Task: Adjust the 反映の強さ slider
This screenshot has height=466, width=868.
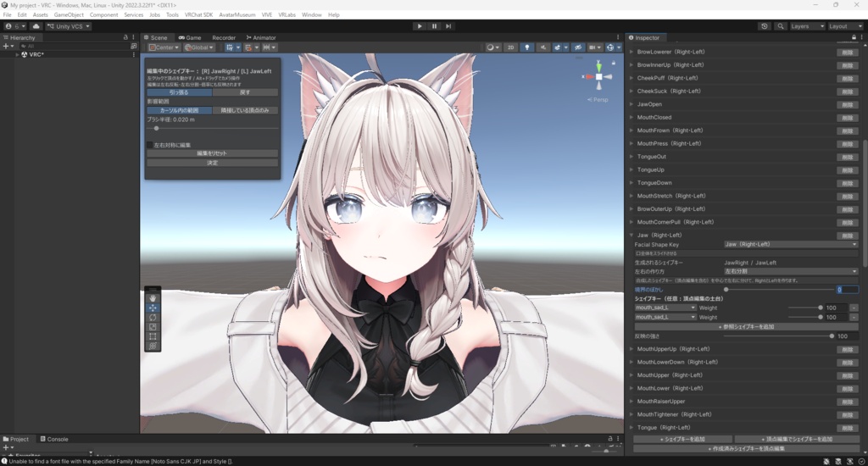Action: 778,336
